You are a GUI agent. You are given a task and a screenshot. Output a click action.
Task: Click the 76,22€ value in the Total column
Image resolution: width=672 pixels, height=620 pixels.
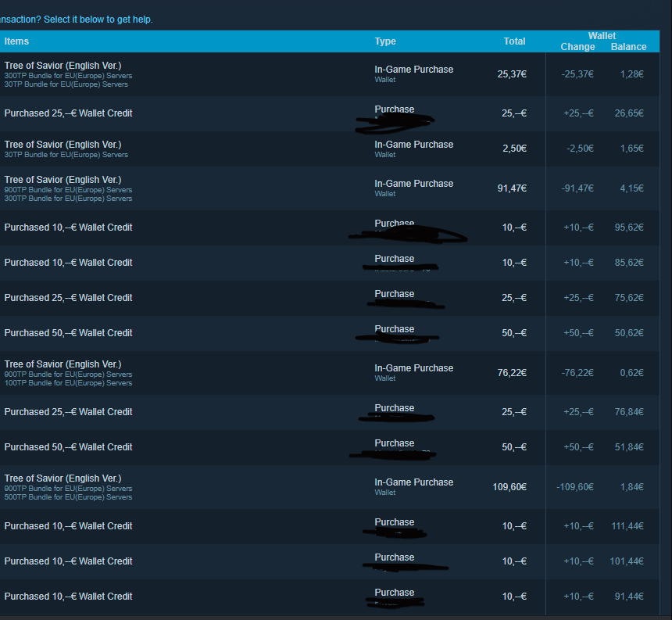(512, 373)
